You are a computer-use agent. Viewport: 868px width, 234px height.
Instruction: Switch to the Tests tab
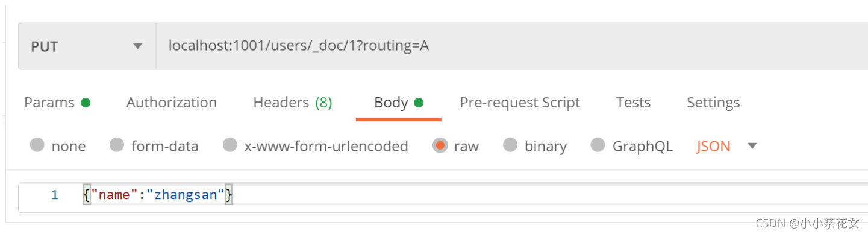(633, 103)
